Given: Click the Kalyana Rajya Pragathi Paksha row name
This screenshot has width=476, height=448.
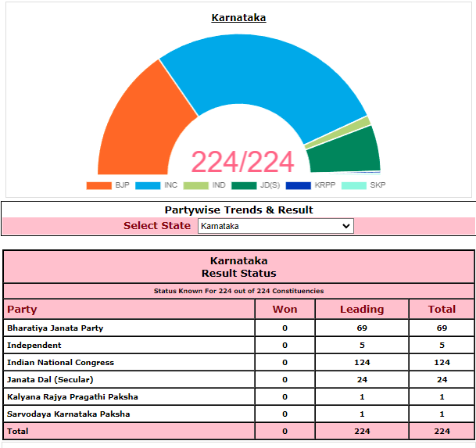Looking at the screenshot, I should pyautogui.click(x=73, y=397).
